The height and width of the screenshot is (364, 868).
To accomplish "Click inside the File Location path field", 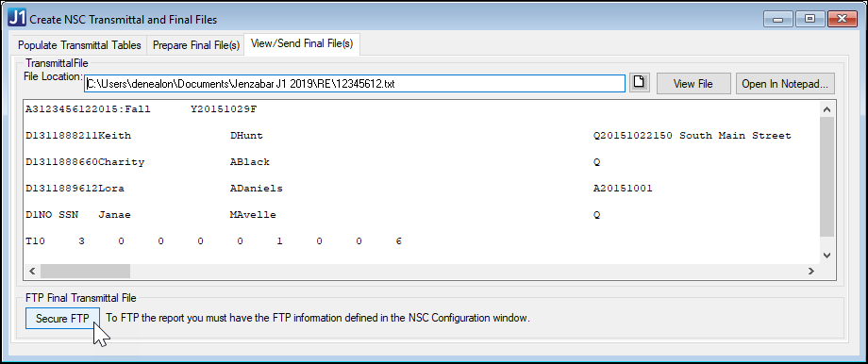I will click(x=355, y=84).
